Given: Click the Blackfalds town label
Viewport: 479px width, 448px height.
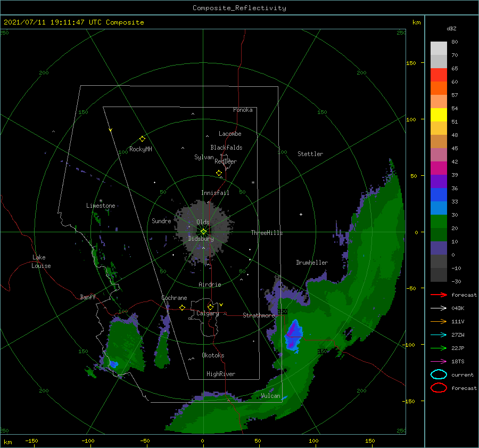Looking at the screenshot, I should click(226, 148).
